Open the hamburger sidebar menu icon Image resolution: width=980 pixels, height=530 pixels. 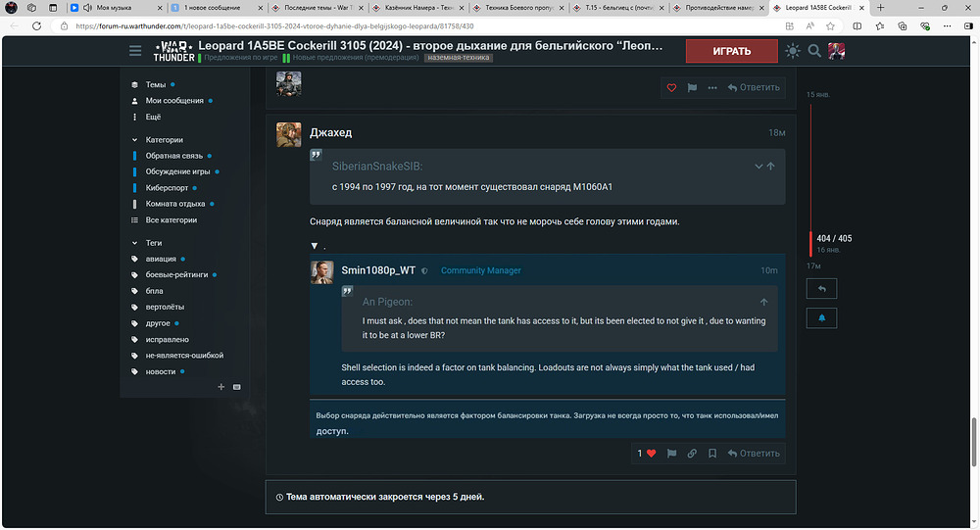tap(135, 51)
